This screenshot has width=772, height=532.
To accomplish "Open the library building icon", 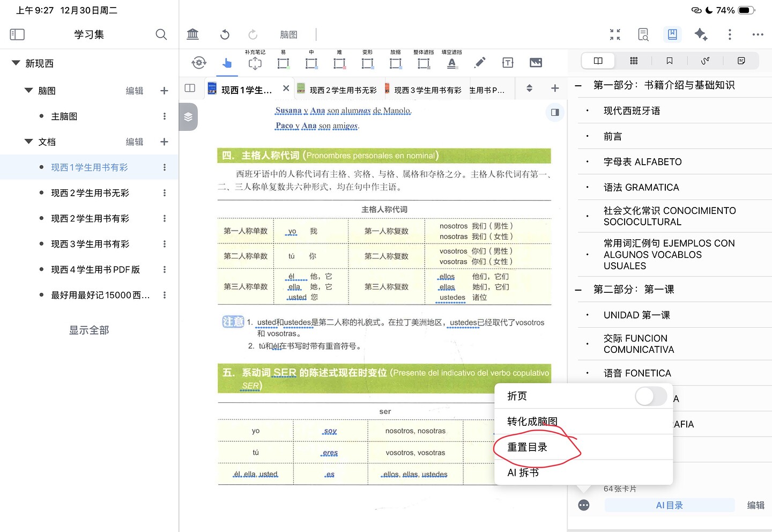I will 192,35.
